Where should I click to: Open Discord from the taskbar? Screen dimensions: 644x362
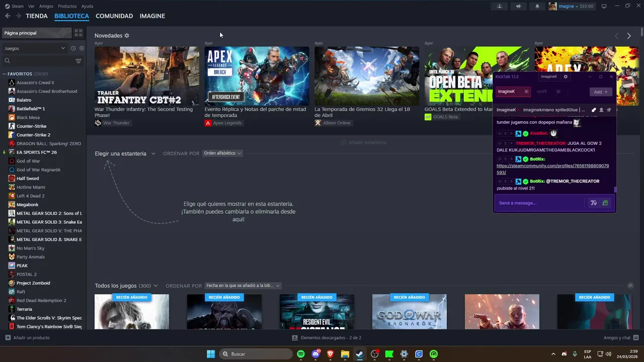(315, 354)
